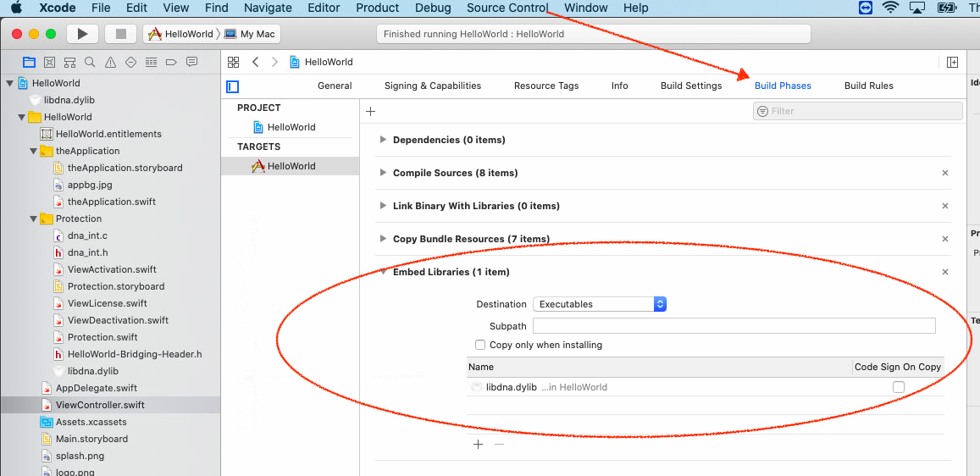Open the related items grid icon
Screen dimensions: 980x476
pyautogui.click(x=233, y=62)
